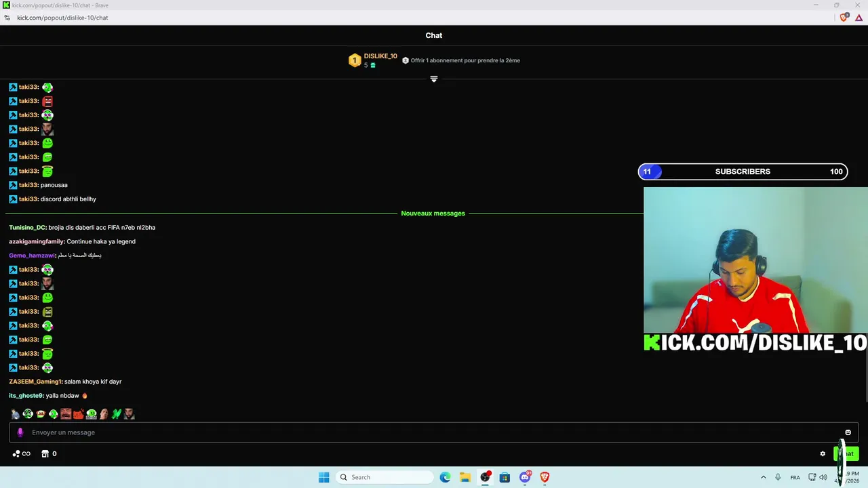The image size is (868, 488).
Task: Show hidden system tray icons
Action: coord(764,477)
